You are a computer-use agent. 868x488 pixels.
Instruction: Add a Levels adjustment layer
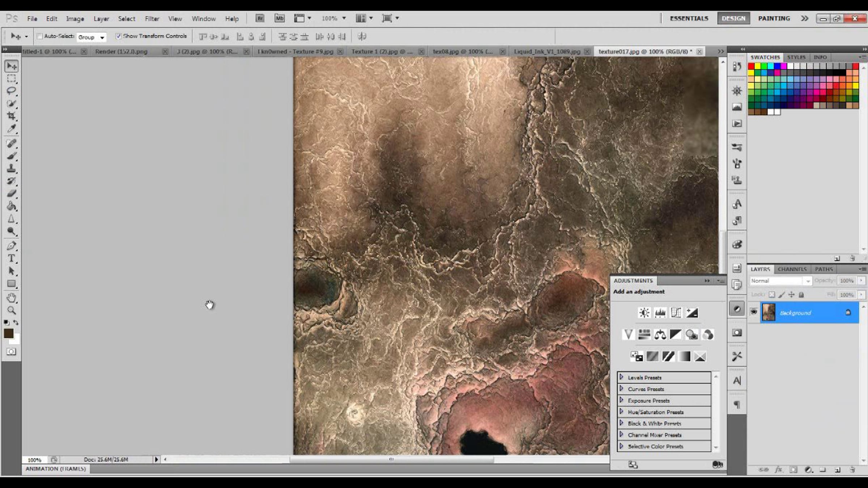pyautogui.click(x=660, y=313)
